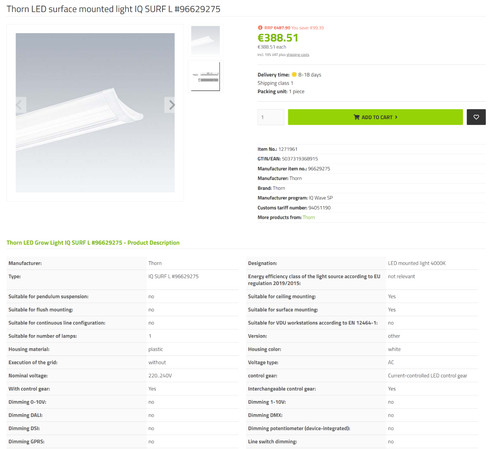Click Dimming DALI row label
This screenshot has height=449, width=500.
click(x=25, y=415)
